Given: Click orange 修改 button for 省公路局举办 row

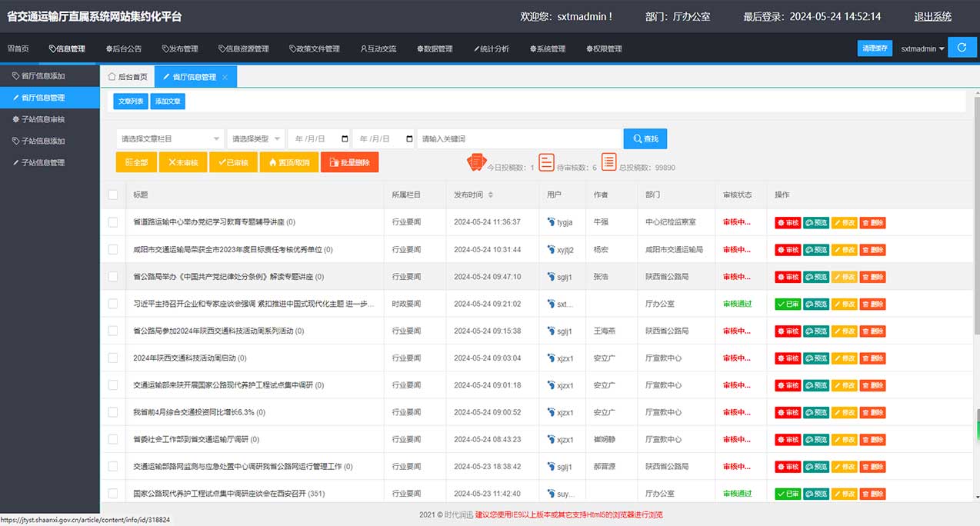Looking at the screenshot, I should point(844,277).
